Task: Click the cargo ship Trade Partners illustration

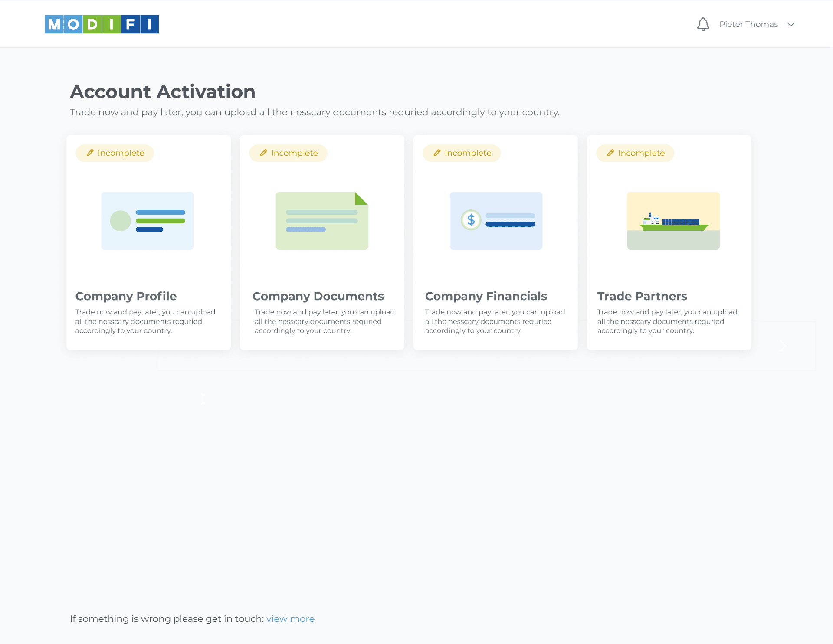Action: pos(673,221)
